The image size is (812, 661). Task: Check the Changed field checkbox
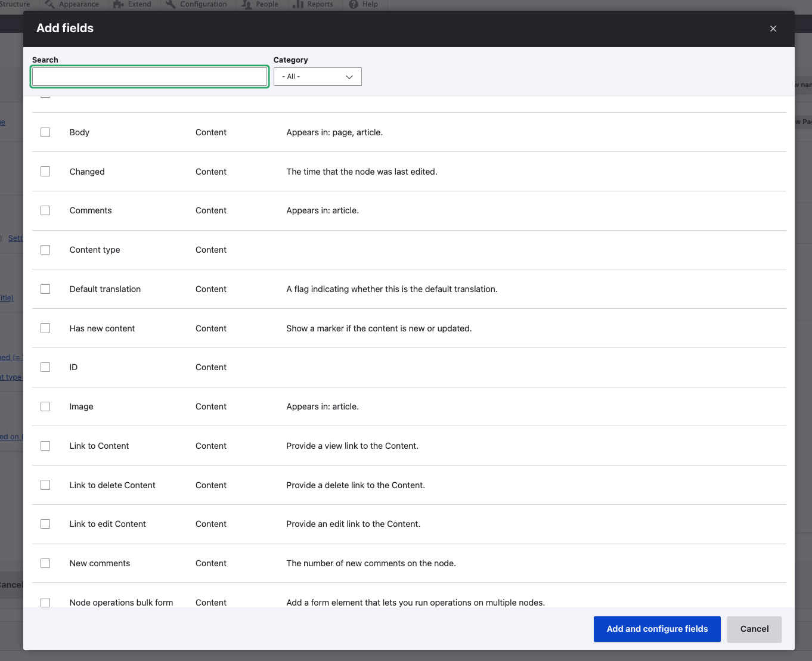coord(45,172)
